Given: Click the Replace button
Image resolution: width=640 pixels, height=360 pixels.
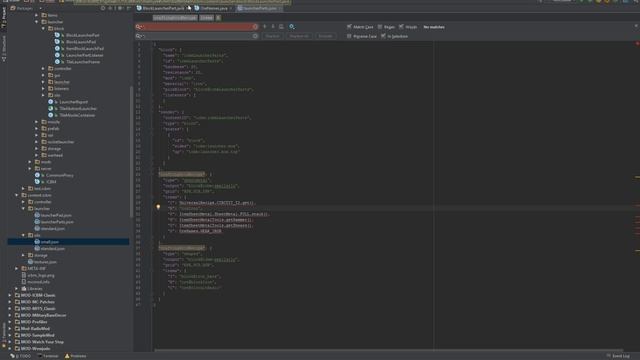Looking at the screenshot, I should [x=272, y=36].
